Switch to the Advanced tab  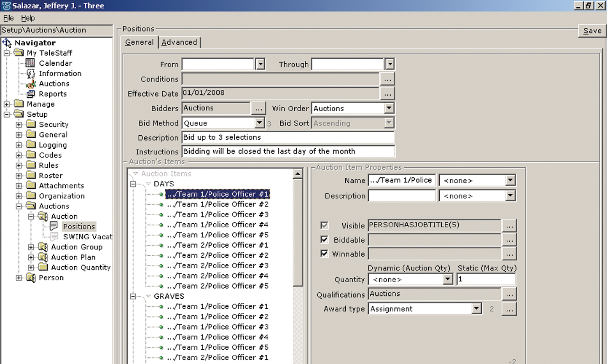click(x=180, y=42)
